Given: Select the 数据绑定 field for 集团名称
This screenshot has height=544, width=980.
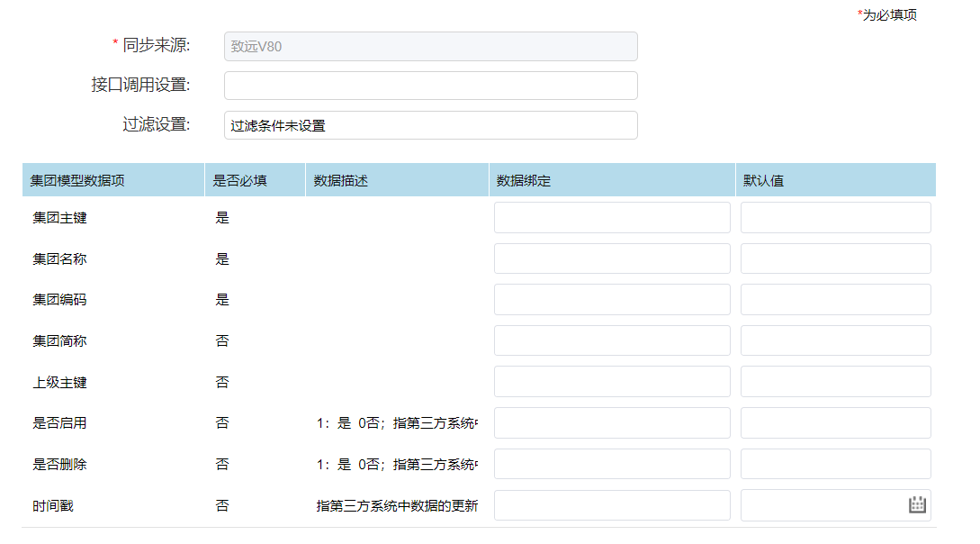Looking at the screenshot, I should (612, 258).
